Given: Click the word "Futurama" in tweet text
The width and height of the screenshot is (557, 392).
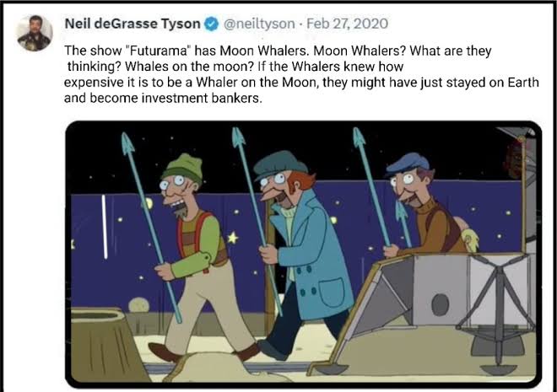Looking at the screenshot, I should pos(159,51).
